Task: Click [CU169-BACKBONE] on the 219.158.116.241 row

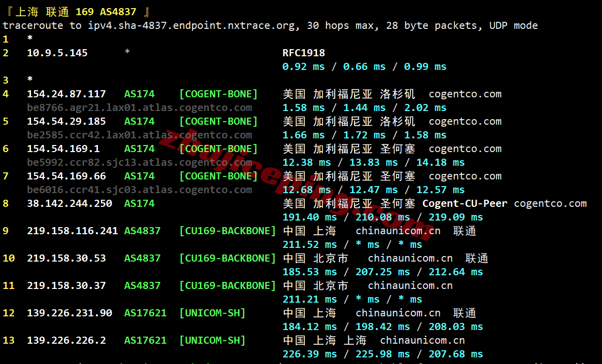Action: point(228,231)
